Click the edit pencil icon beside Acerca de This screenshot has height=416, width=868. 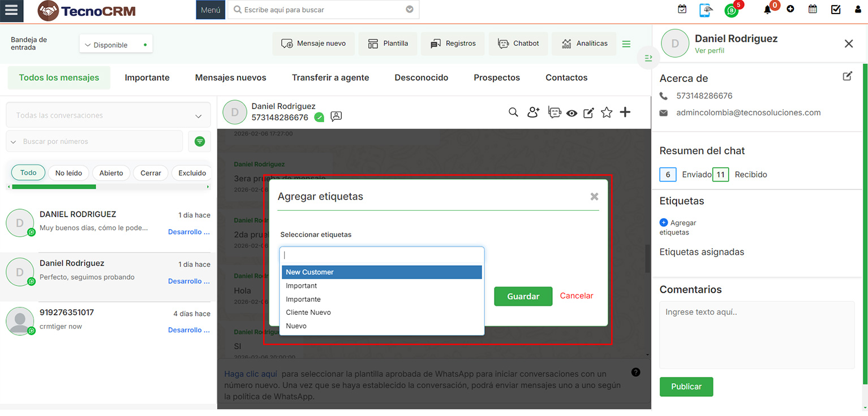847,76
